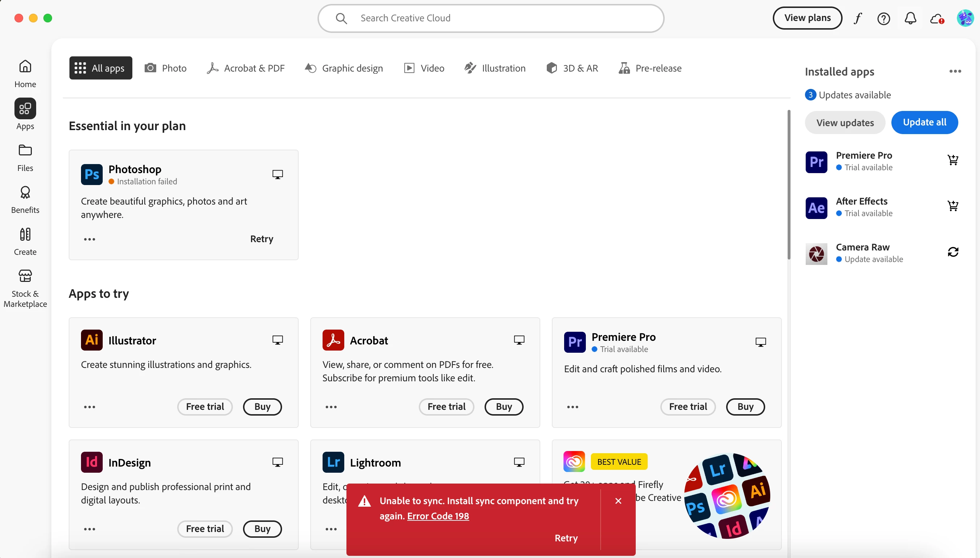Click the After Effects shopping cart icon
This screenshot has height=558, width=980.
pos(953,206)
